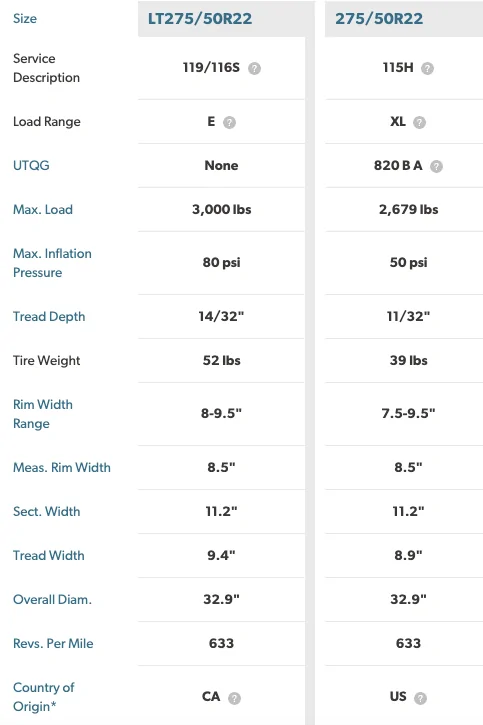Open Max. Inflation Pressure definition link
The image size is (483, 725).
tap(52, 263)
